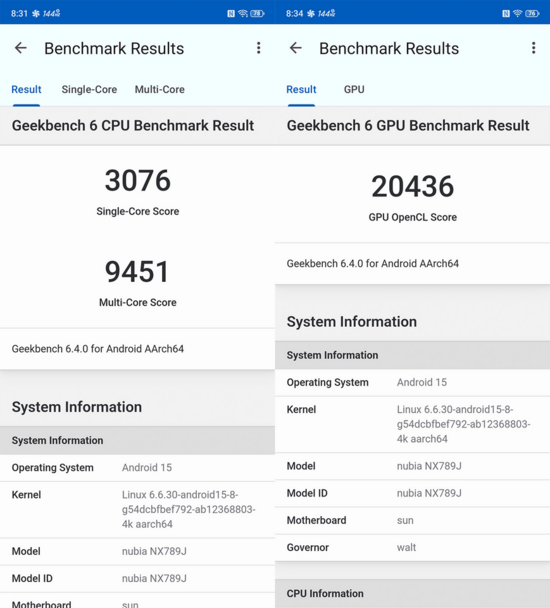Tap the NFC icon in left status bar
This screenshot has height=608, width=550.
[x=231, y=14]
